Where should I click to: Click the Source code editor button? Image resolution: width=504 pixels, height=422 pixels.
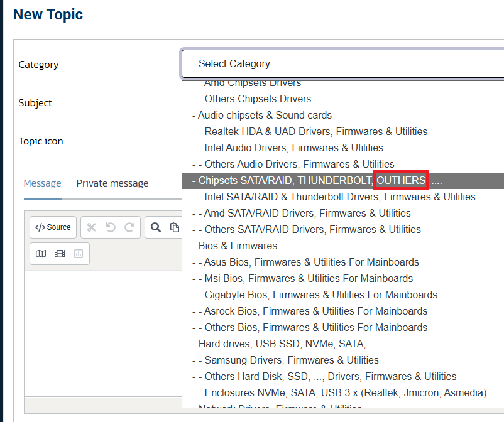click(53, 227)
